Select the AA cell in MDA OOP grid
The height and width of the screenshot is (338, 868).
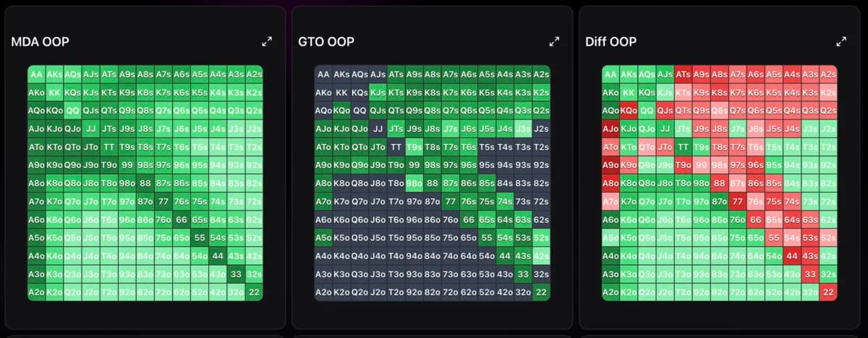pyautogui.click(x=36, y=74)
